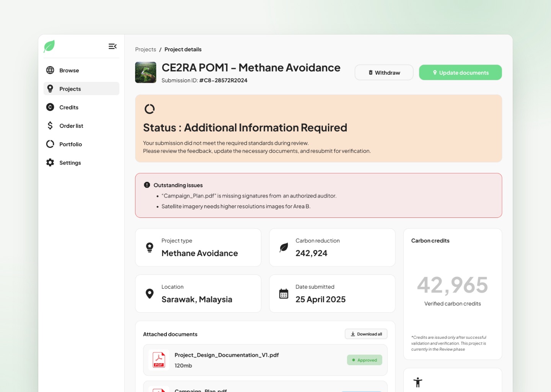The height and width of the screenshot is (392, 551).
Task: Click the Portfolio ring icon
Action: (x=50, y=144)
